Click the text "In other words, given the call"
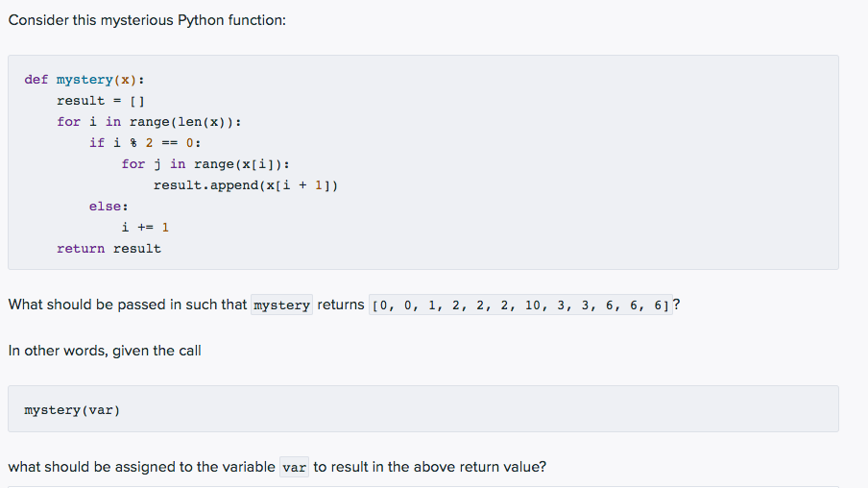Image resolution: width=868 pixels, height=488 pixels. (105, 351)
